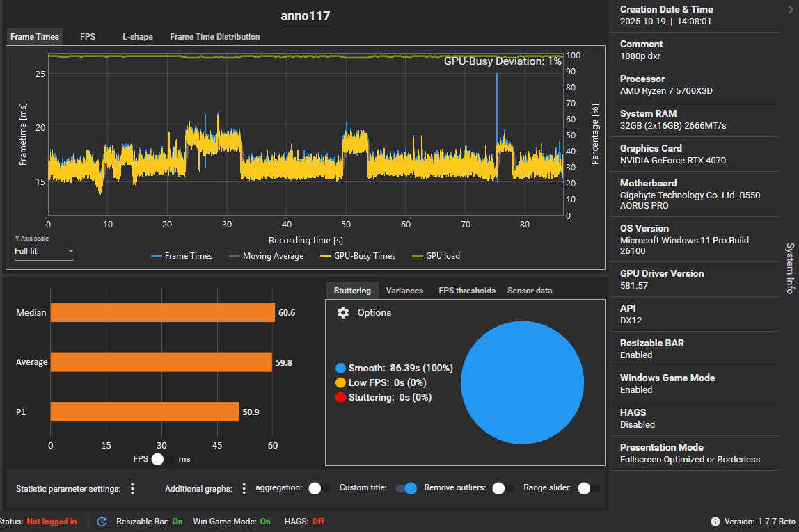Screen dimensions: 799x532
Task: Toggle GPU-Busy Times legend entry
Action: coord(358,255)
